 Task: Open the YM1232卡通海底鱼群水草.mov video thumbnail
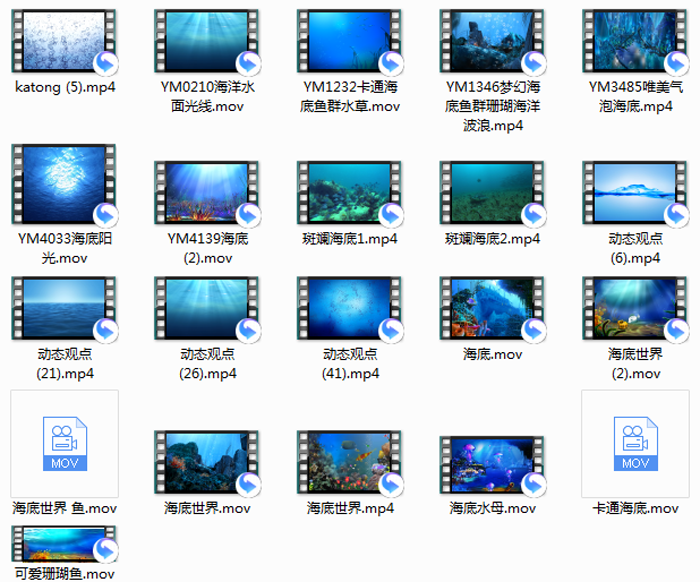[x=350, y=40]
